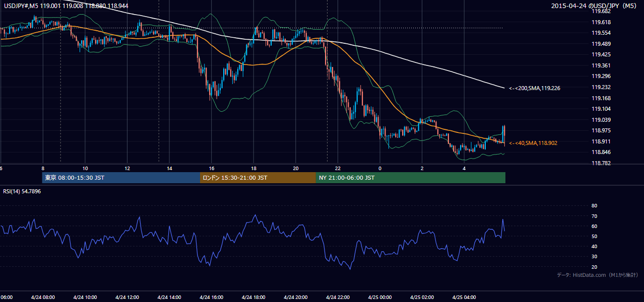Click the 4/25 00:00 bottom time label

pos(380,297)
